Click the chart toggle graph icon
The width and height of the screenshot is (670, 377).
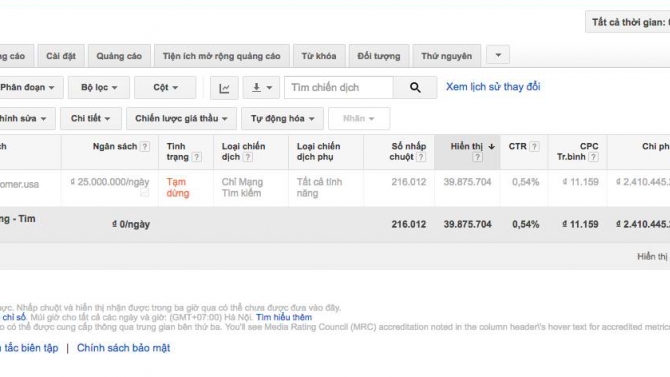(x=224, y=88)
